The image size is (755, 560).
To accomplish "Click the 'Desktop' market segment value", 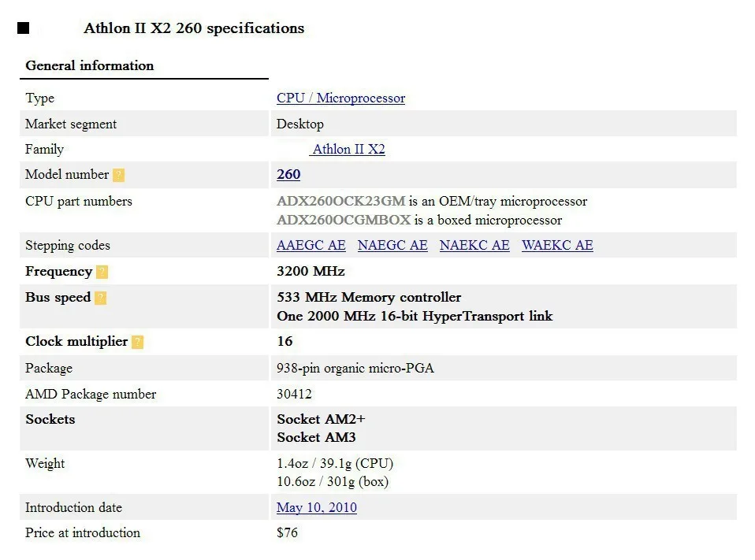I will pyautogui.click(x=300, y=124).
